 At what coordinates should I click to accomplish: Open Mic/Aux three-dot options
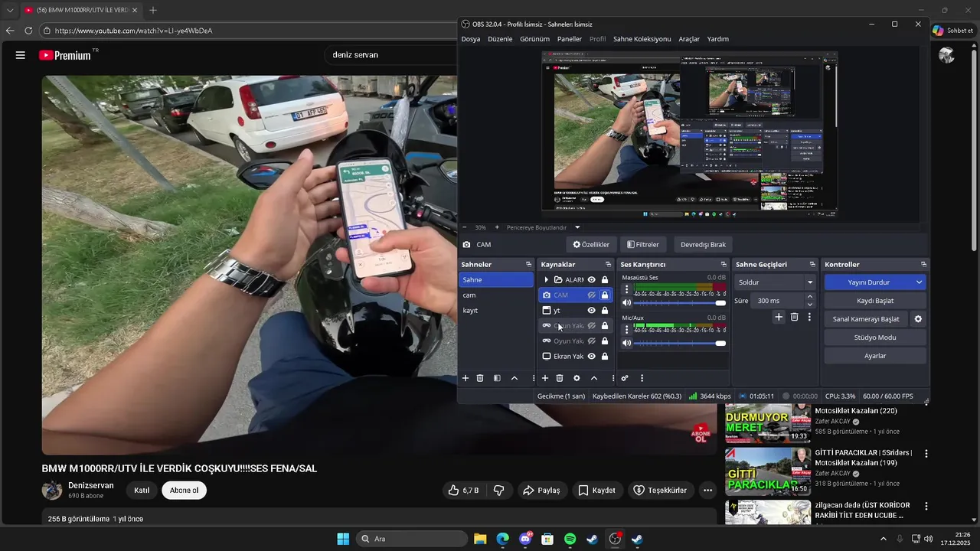click(627, 330)
